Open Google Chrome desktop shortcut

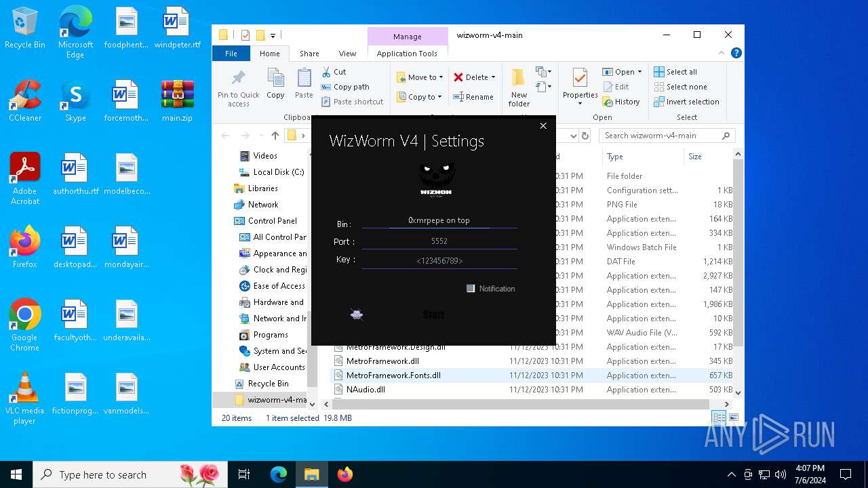click(x=24, y=325)
